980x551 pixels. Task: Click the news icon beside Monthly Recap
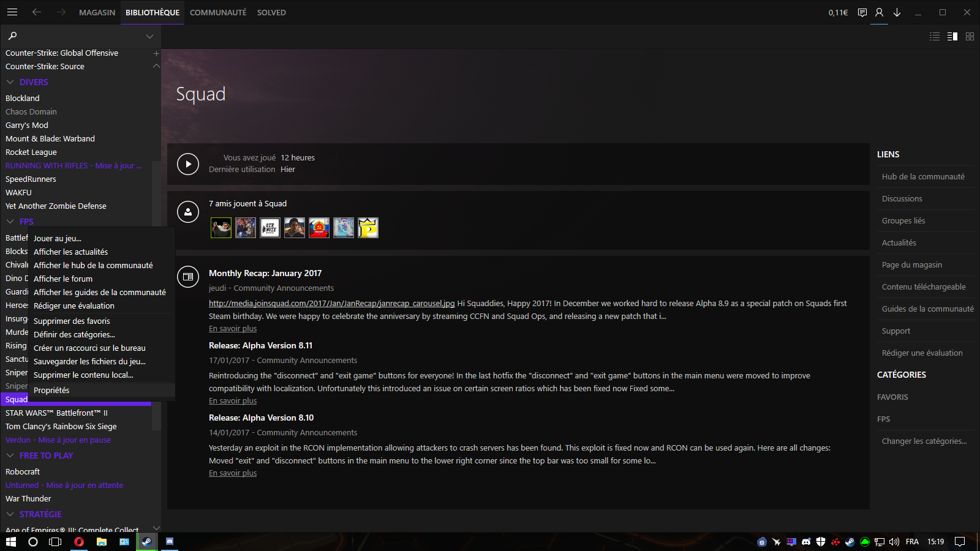pyautogui.click(x=188, y=277)
